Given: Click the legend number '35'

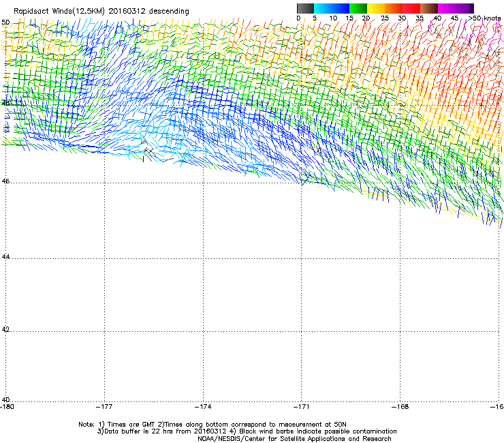Looking at the screenshot, I should click(x=420, y=18).
